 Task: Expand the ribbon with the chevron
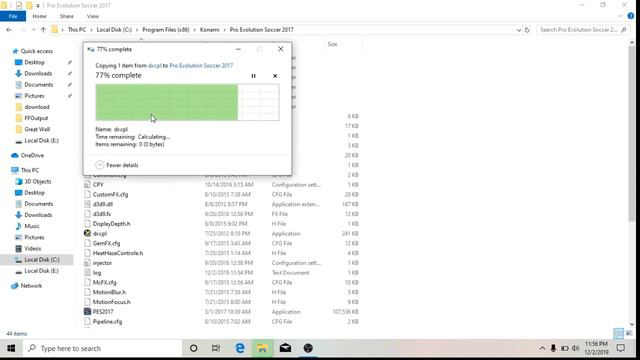621,16
